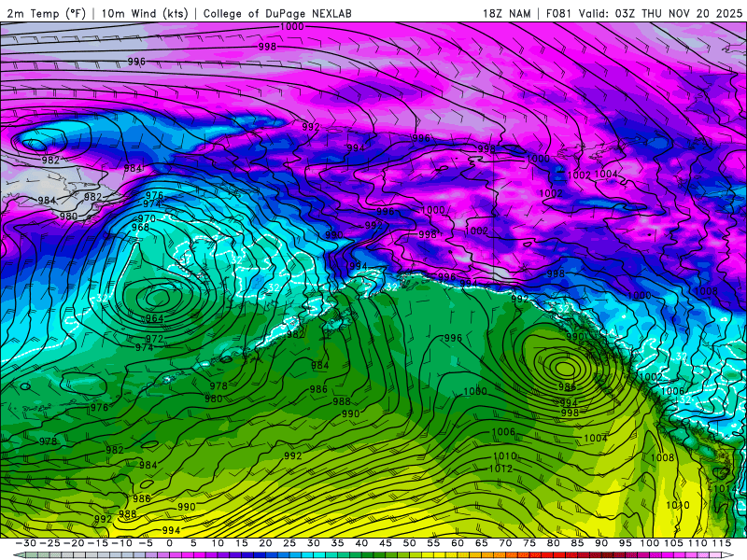Click the 75 value on the temperature scale

[x=529, y=543]
